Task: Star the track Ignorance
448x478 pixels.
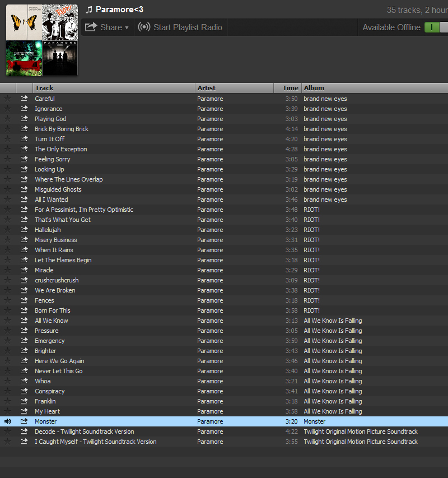Action: pos(8,109)
